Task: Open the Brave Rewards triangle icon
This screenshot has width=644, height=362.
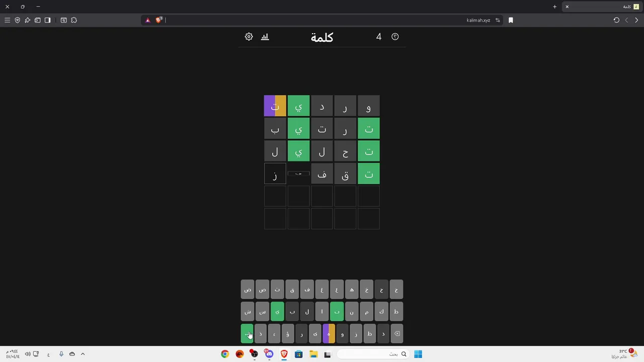Action: click(x=147, y=20)
